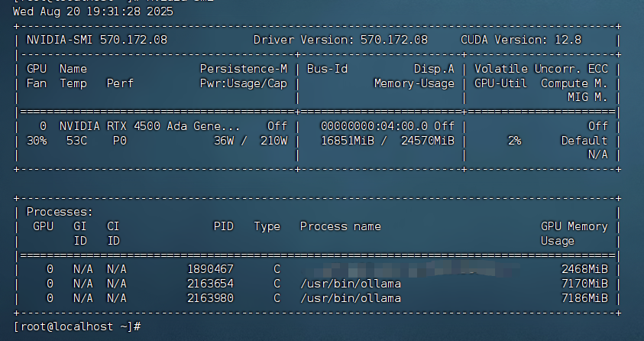Click process ID '2163654'

(x=210, y=284)
